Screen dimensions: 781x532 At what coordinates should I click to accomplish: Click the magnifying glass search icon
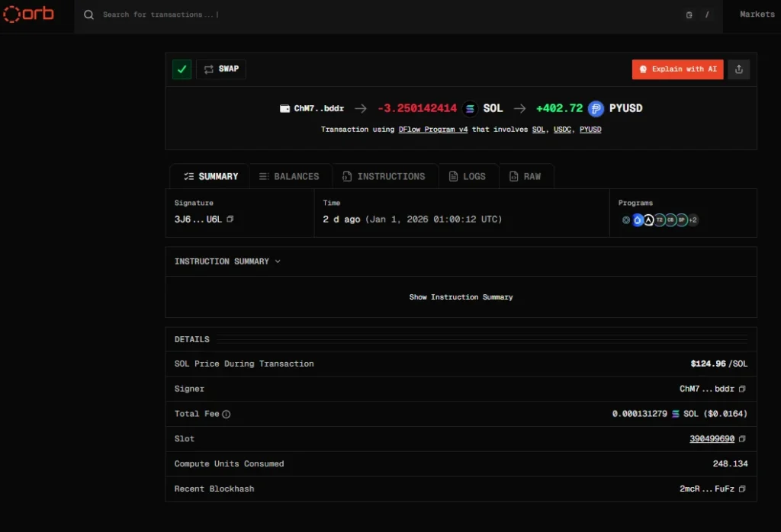[88, 14]
